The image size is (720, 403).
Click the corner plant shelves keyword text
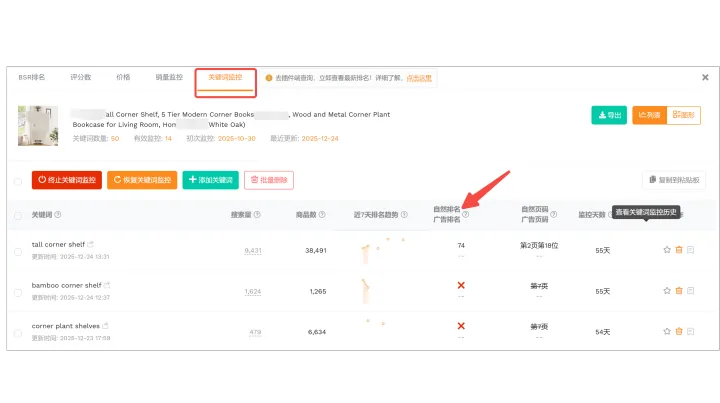point(66,326)
